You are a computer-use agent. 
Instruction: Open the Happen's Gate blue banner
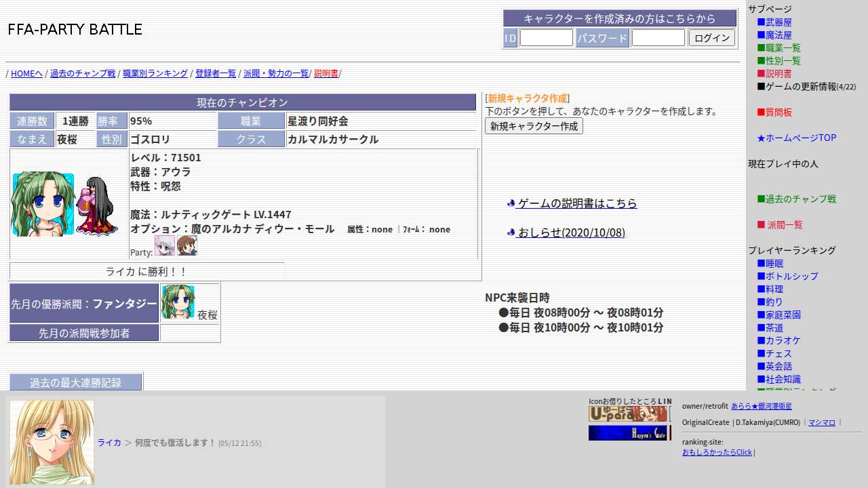pos(628,433)
